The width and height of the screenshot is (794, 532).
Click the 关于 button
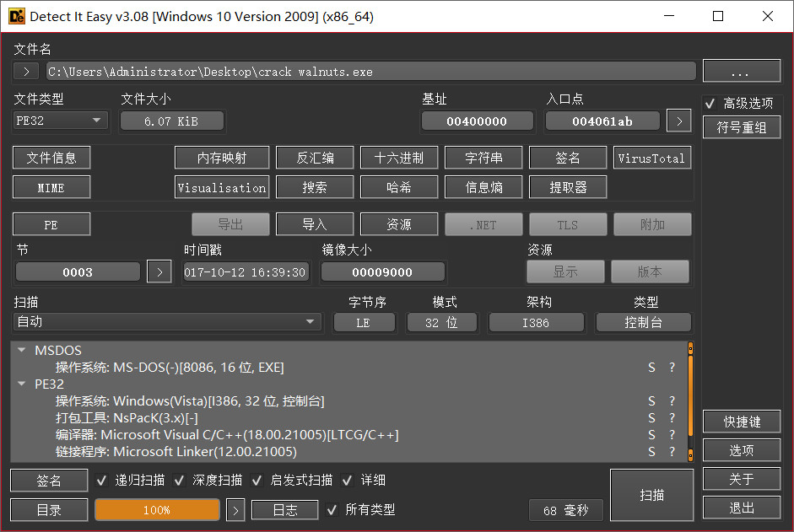pyautogui.click(x=742, y=479)
